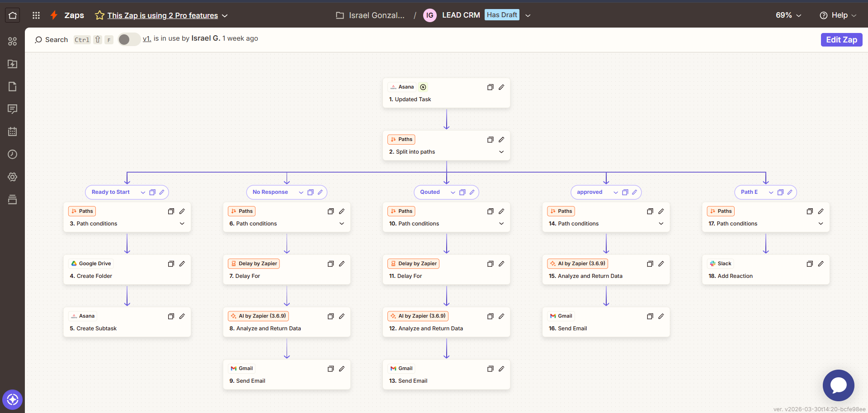Expand step 2 Split into paths details
The width and height of the screenshot is (868, 413).
point(501,152)
